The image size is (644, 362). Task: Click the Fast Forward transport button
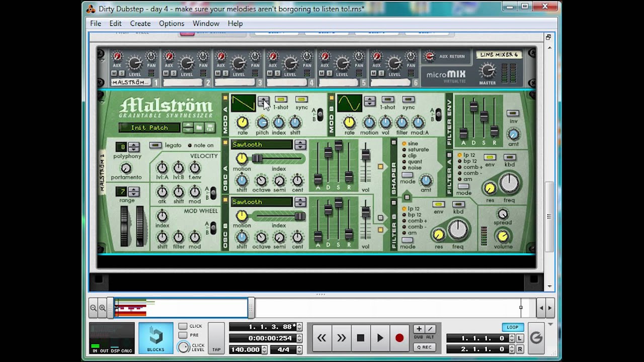coord(341,338)
